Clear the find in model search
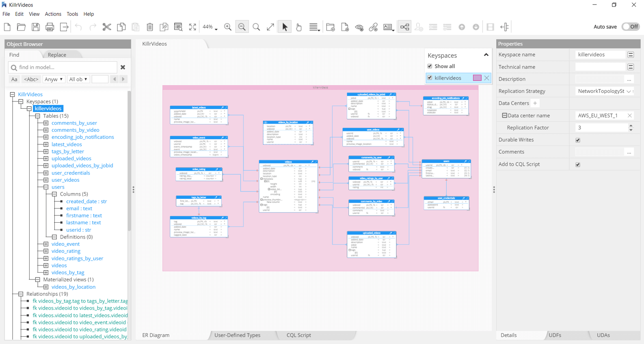This screenshot has height=344, width=644. coord(123,67)
